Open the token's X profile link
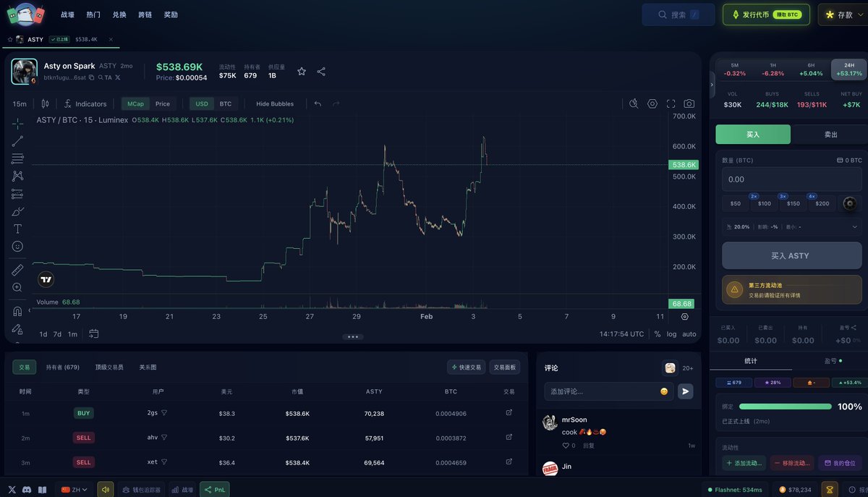The height and width of the screenshot is (497, 868). pos(117,77)
